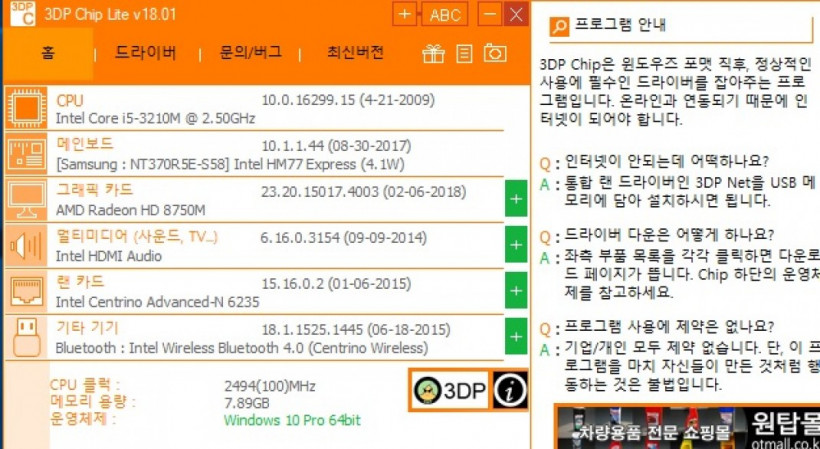The height and width of the screenshot is (449, 820).
Task: Click the multimedia speaker icon
Action: point(26,246)
